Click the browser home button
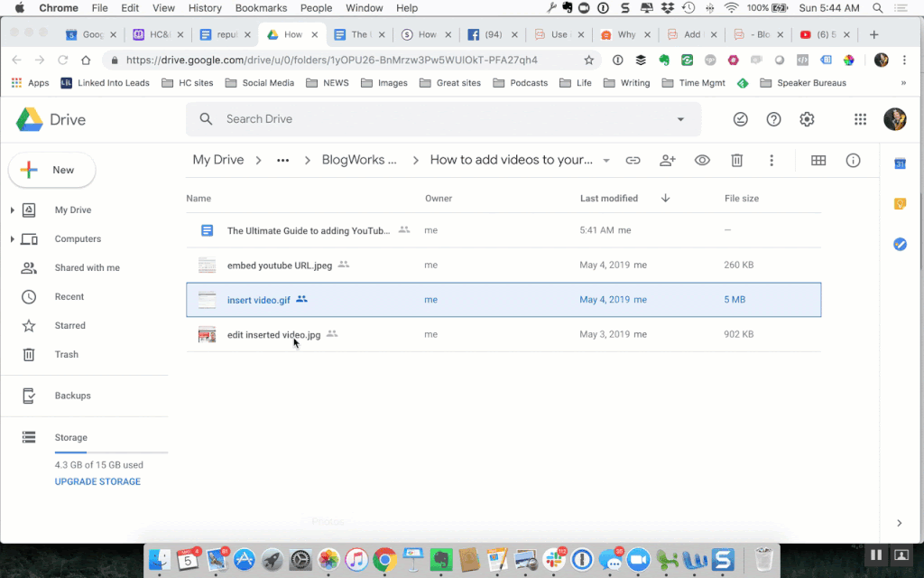Image resolution: width=924 pixels, height=578 pixels. 86,61
